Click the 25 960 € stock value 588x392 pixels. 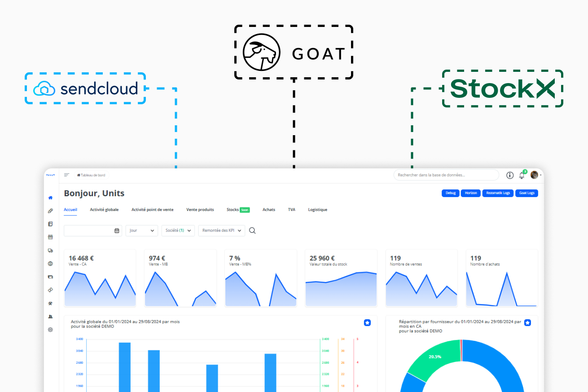(322, 258)
